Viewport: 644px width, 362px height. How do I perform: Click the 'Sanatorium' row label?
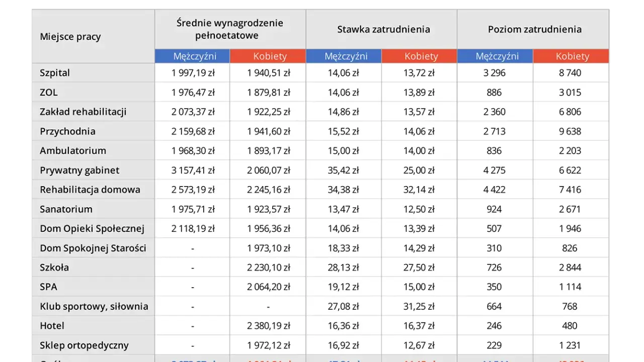click(66, 209)
